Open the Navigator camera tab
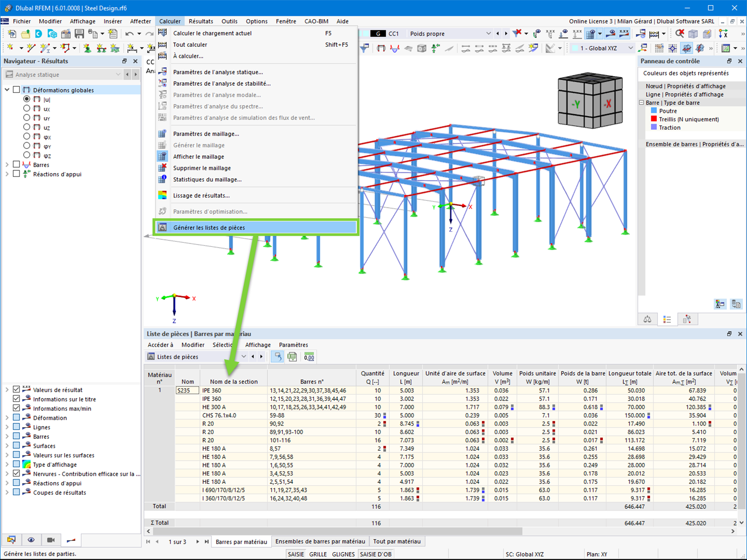 pyautogui.click(x=51, y=540)
